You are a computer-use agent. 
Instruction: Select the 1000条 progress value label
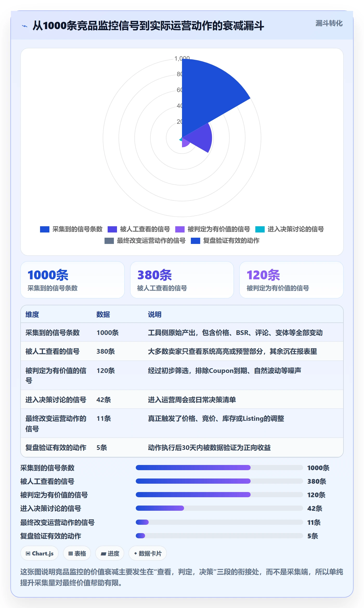point(318,468)
